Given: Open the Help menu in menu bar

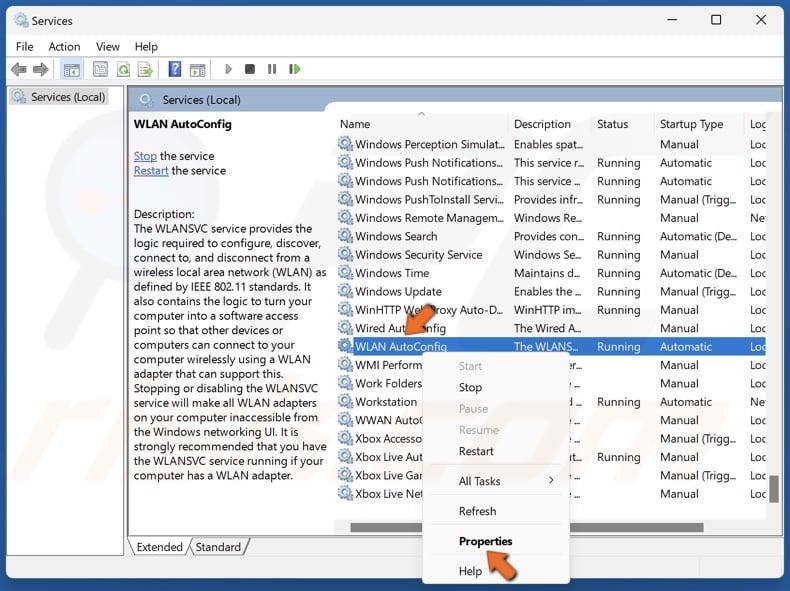Looking at the screenshot, I should pos(146,47).
